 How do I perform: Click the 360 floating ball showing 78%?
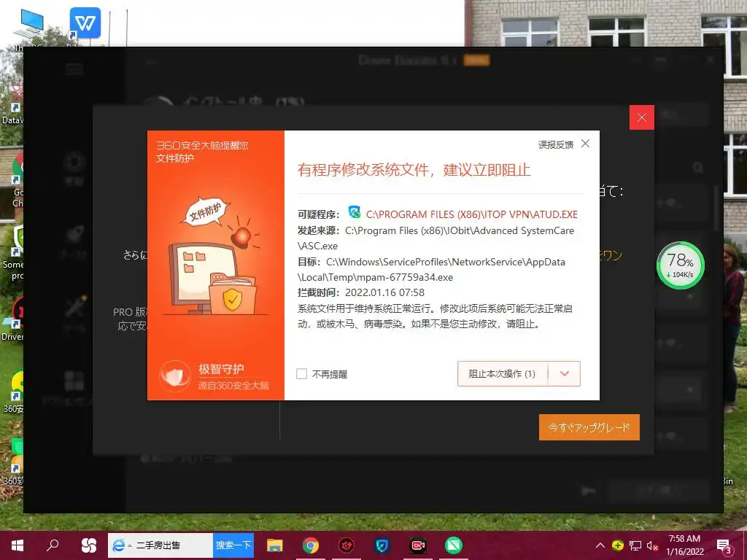(x=681, y=265)
